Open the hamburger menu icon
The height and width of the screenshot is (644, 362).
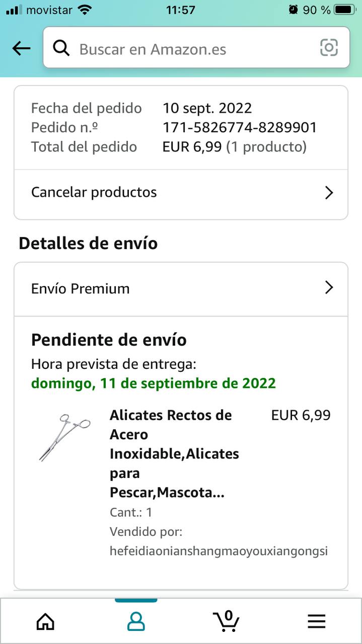pyautogui.click(x=317, y=622)
